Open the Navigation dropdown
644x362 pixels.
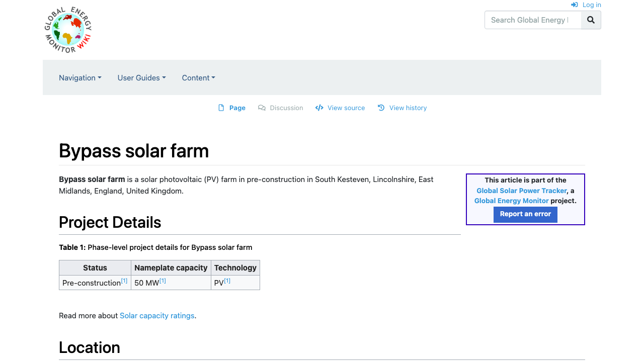click(x=80, y=78)
